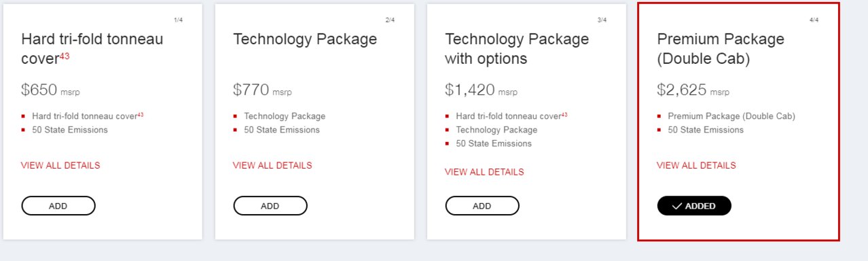Image resolution: width=868 pixels, height=261 pixels.
Task: Remove the added Premium Package (Double Cab)
Action: pos(694,206)
